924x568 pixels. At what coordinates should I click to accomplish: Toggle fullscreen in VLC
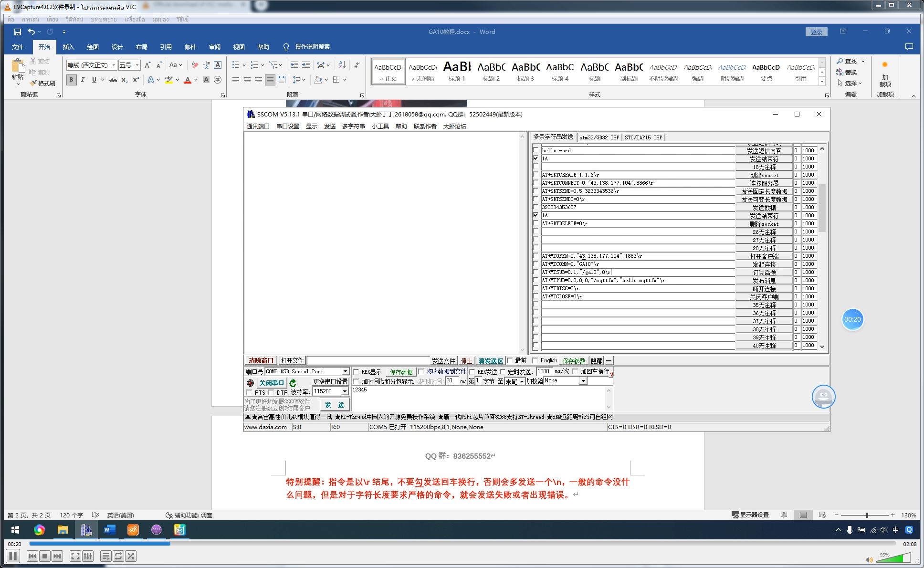pos(75,556)
